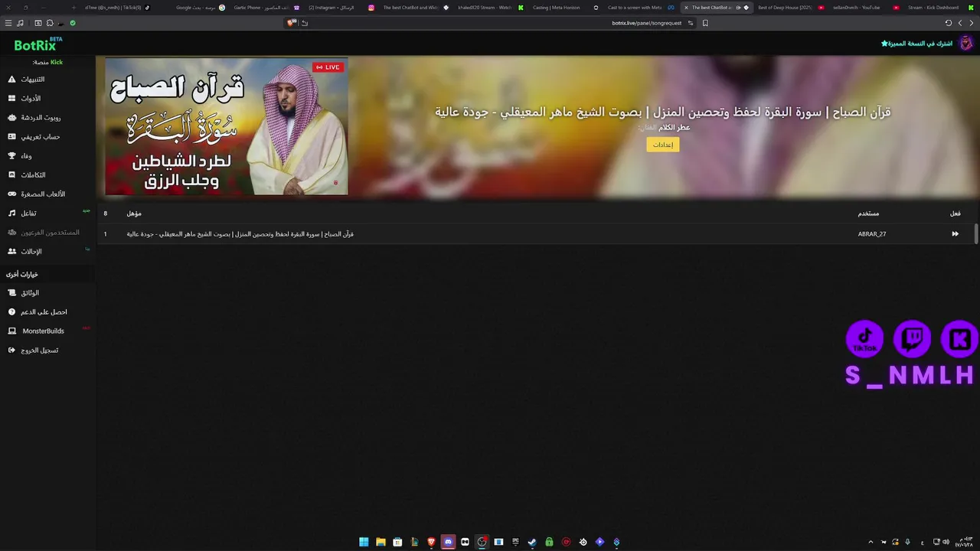The width and height of the screenshot is (980, 551).
Task: Click the site settings icon next to the URL
Action: [690, 23]
